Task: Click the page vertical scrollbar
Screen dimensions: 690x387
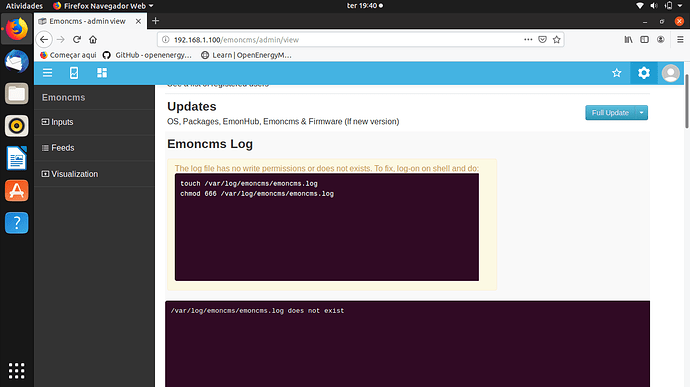Action: tap(686, 101)
